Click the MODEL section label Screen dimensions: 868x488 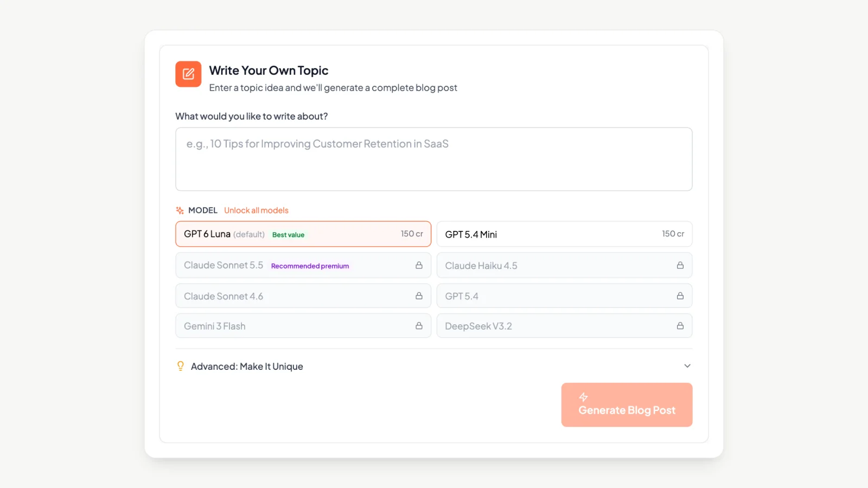(x=203, y=210)
